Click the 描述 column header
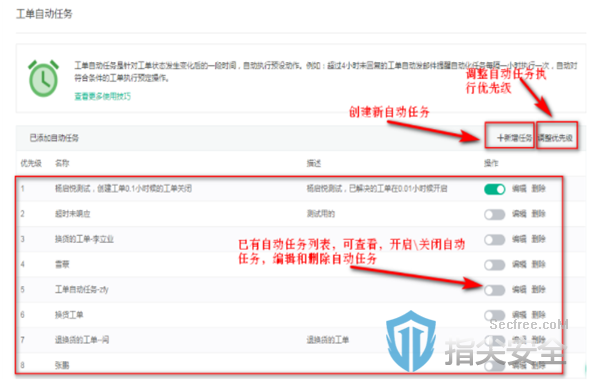This screenshot has height=385, width=596. 314,163
